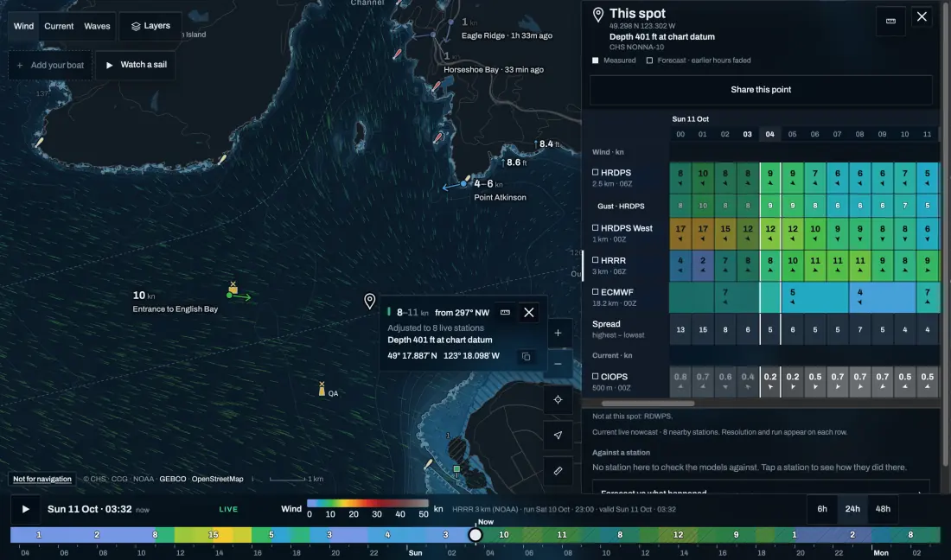Switch to the Wind tab
Screen dimensions: 951x560
(x=23, y=26)
